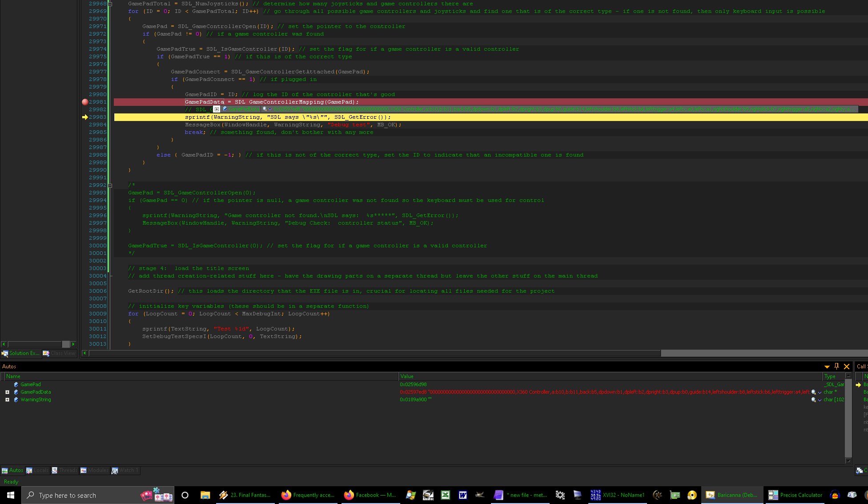Viewport: 868px width, 504px height.
Task: Open the Modules tab
Action: 94,470
